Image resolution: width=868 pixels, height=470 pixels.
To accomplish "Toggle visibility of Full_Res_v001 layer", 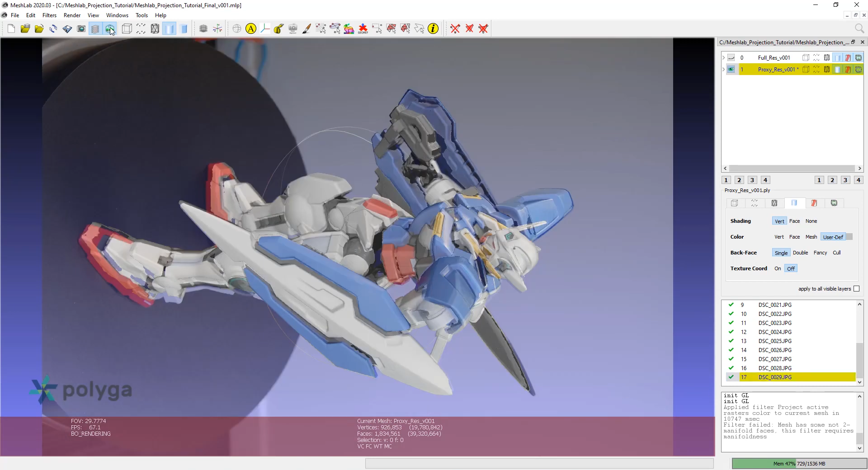I will [731, 57].
